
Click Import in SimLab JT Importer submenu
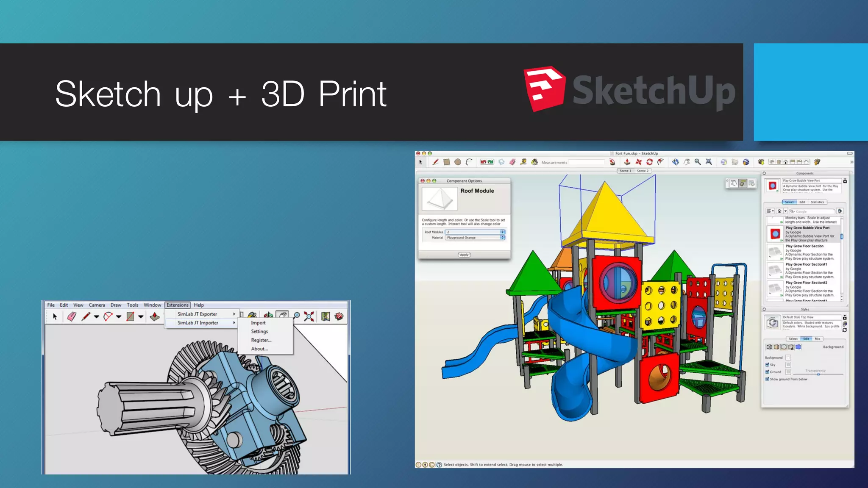click(x=258, y=323)
